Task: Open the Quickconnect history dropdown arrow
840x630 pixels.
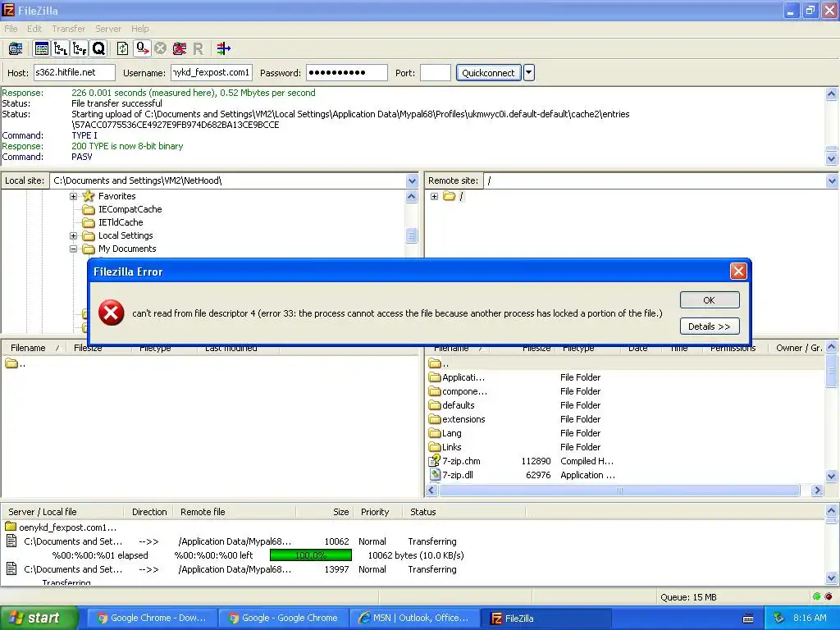Action: click(529, 72)
